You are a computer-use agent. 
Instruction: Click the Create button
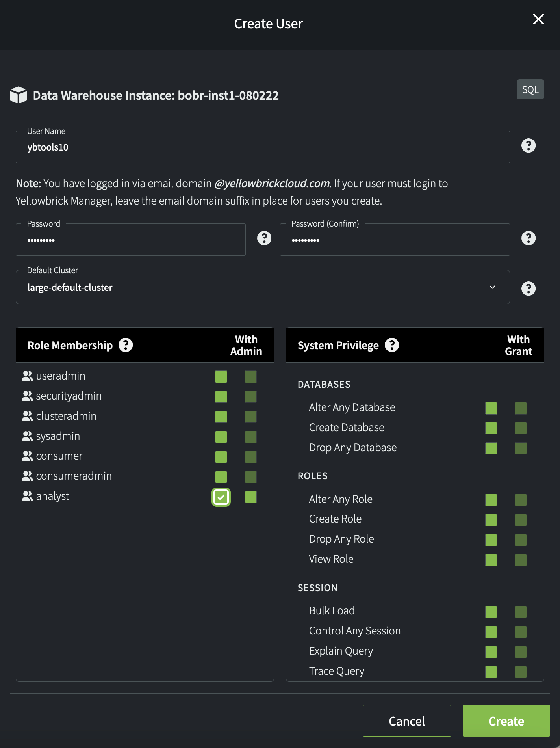pyautogui.click(x=506, y=721)
